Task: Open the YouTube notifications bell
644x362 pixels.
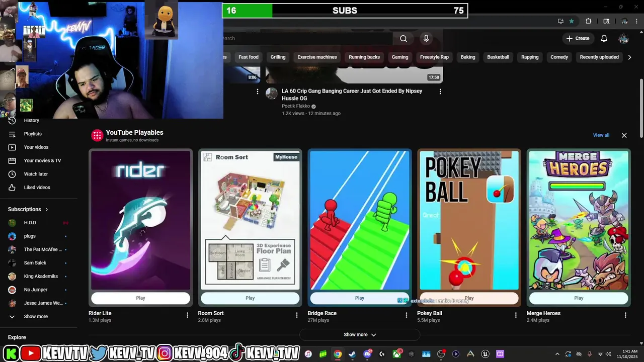Action: click(604, 39)
